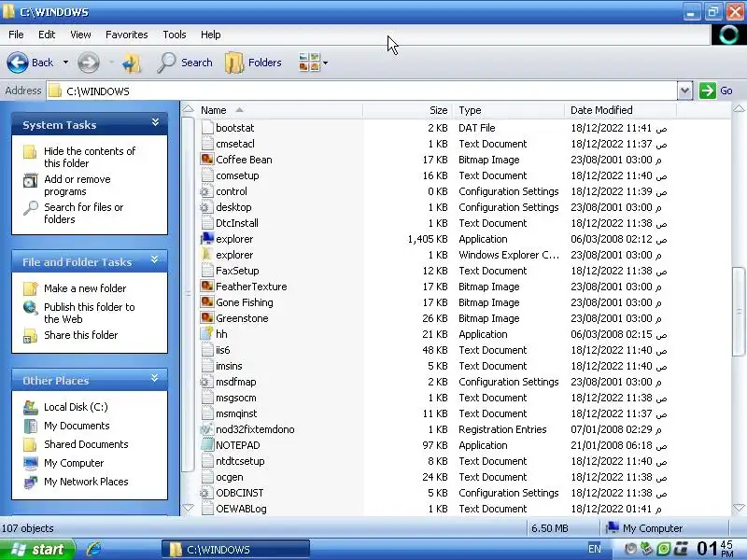Go up one folder level
Image resolution: width=747 pixels, height=560 pixels.
132,63
